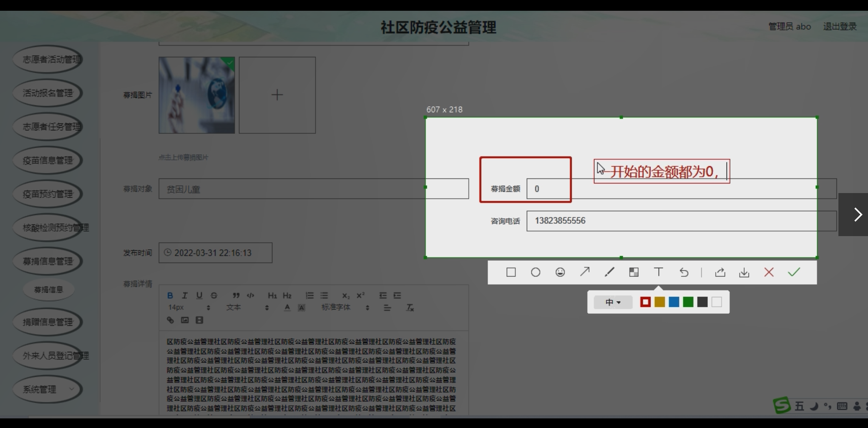The image size is (868, 428).
Task: Expand the 系统管理 sidebar menu
Action: click(x=48, y=389)
